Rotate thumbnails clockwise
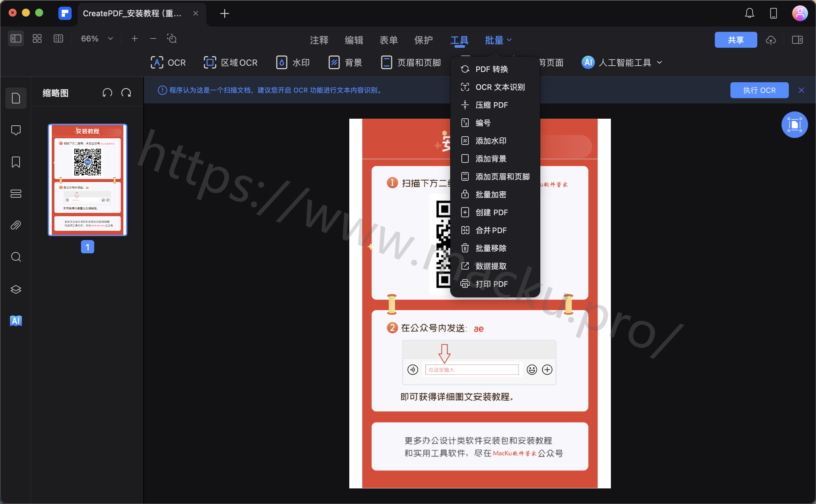The width and height of the screenshot is (816, 504). pyautogui.click(x=126, y=93)
